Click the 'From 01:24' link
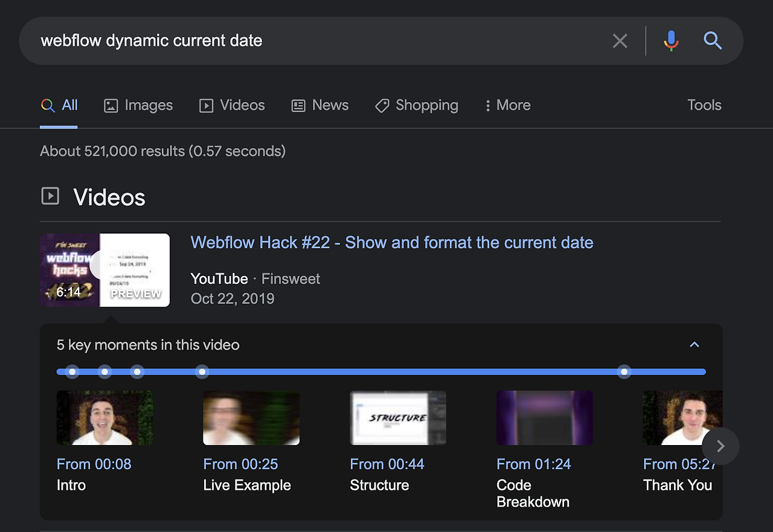Screen dimensions: 773x532 point(534,464)
